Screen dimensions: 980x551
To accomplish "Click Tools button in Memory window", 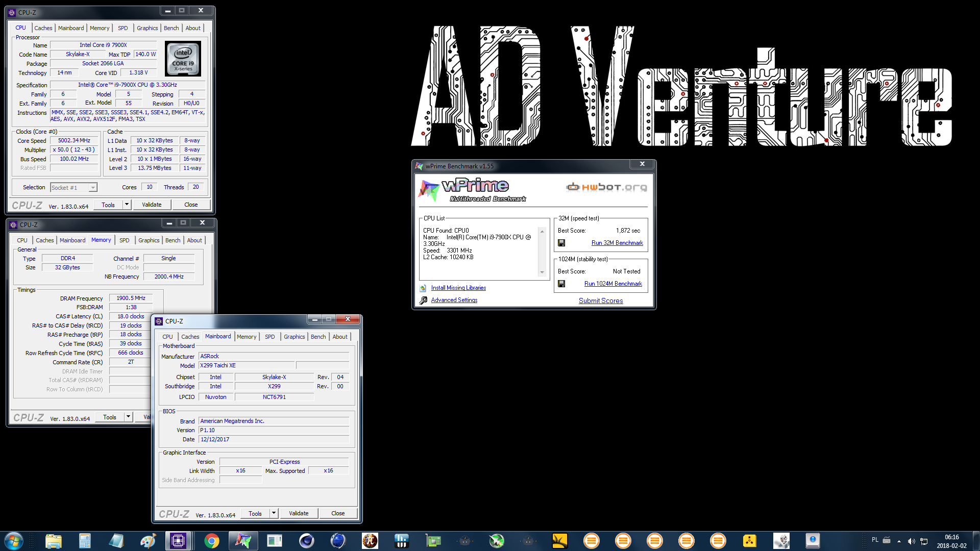I will click(110, 417).
